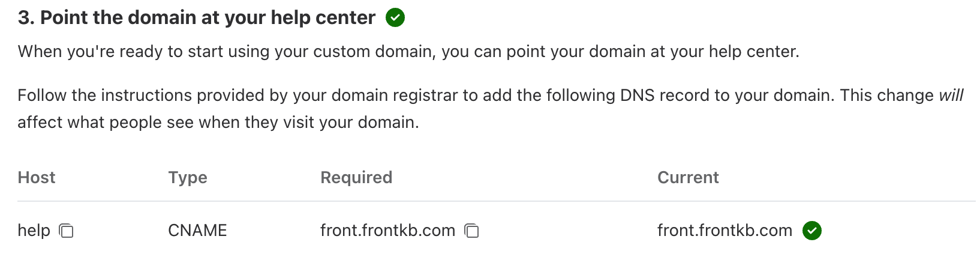Click the CNAME record type cell
Image resolution: width=980 pixels, height=257 pixels.
(x=197, y=231)
